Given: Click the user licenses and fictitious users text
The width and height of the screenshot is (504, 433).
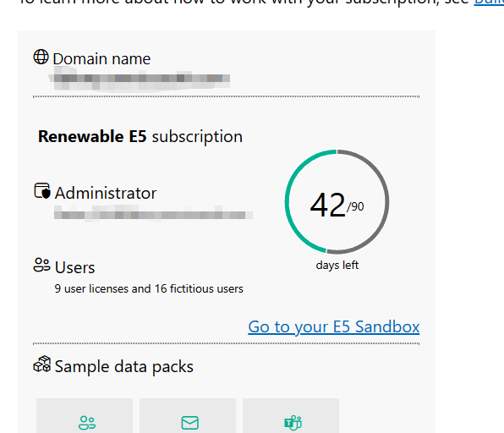Looking at the screenshot, I should (x=149, y=288).
